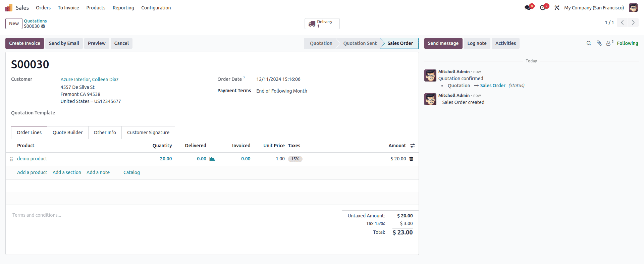Delete demo product line trash icon
The height and width of the screenshot is (264, 644).
pos(411,159)
